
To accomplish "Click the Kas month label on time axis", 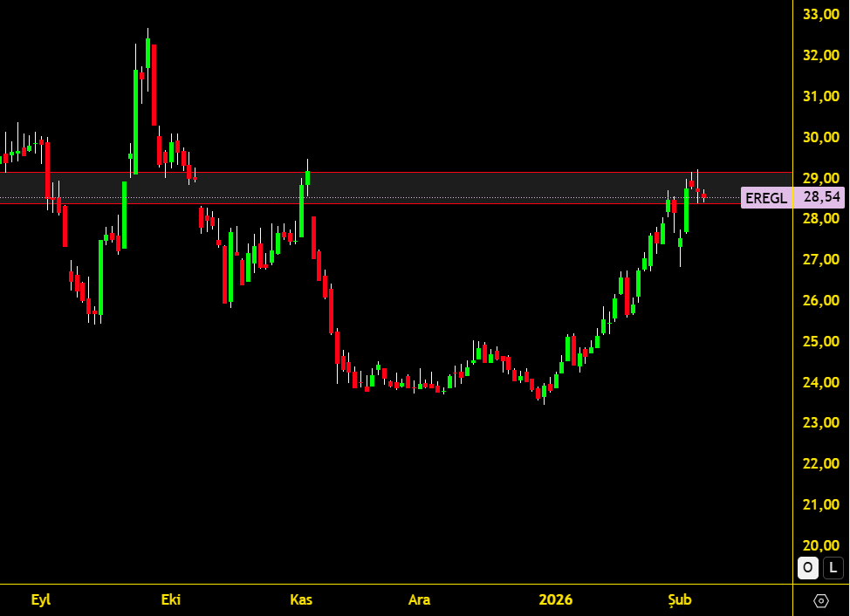I will [x=301, y=599].
